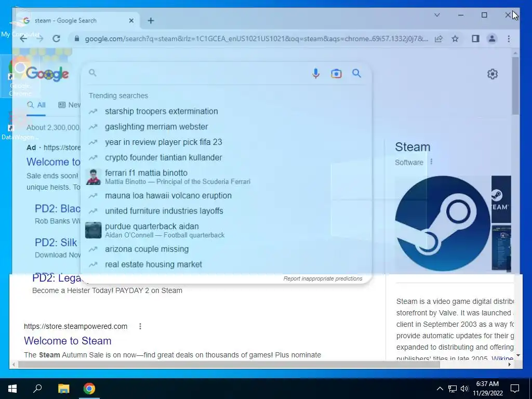The image size is (532, 399).
Task: Select 'starship troopers extermination' suggestion
Action: click(x=227, y=111)
